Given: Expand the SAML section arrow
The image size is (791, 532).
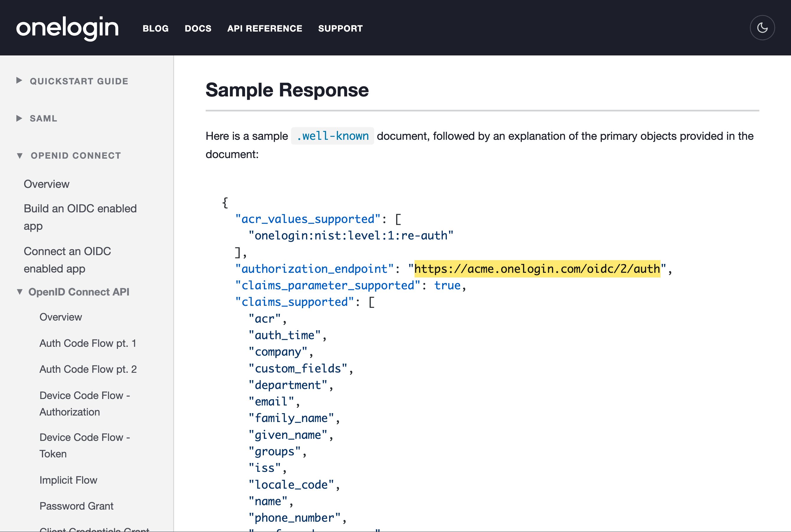Looking at the screenshot, I should pyautogui.click(x=19, y=118).
